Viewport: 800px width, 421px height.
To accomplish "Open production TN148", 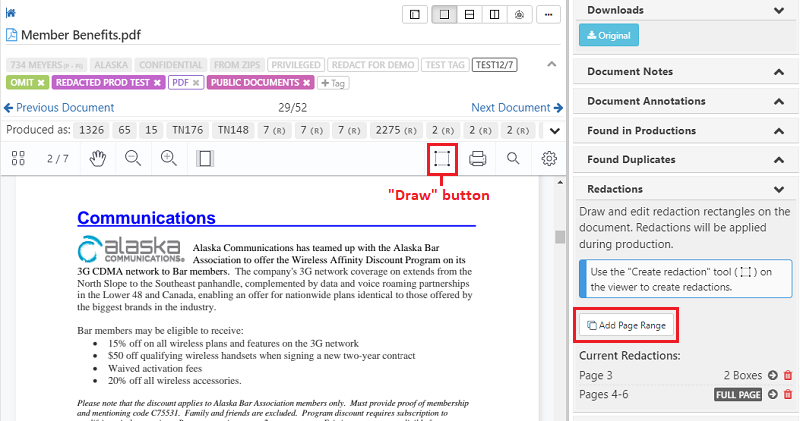I will tap(233, 130).
